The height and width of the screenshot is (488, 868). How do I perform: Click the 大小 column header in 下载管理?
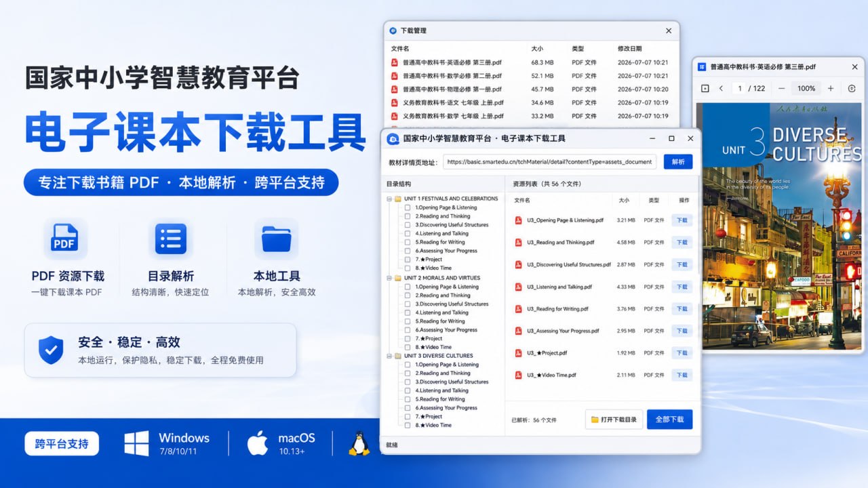(x=537, y=49)
